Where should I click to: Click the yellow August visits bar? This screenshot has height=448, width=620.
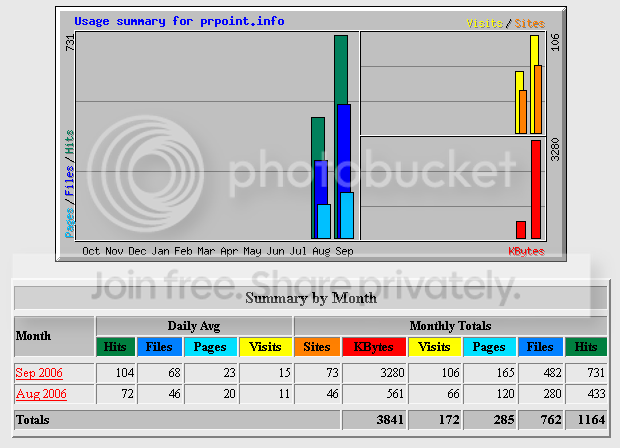point(519,81)
